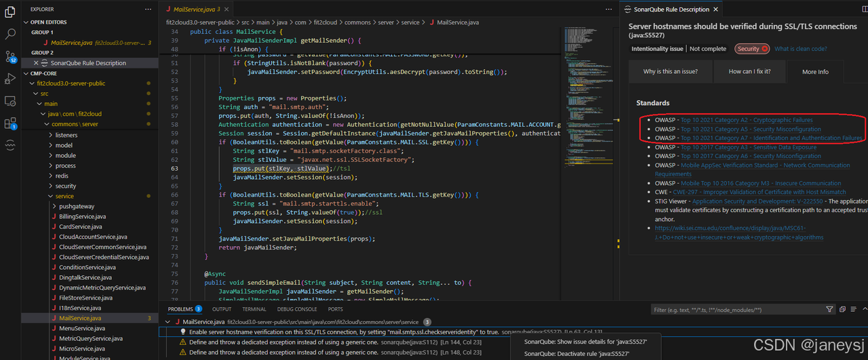Collapse the src folder

[x=37, y=94]
